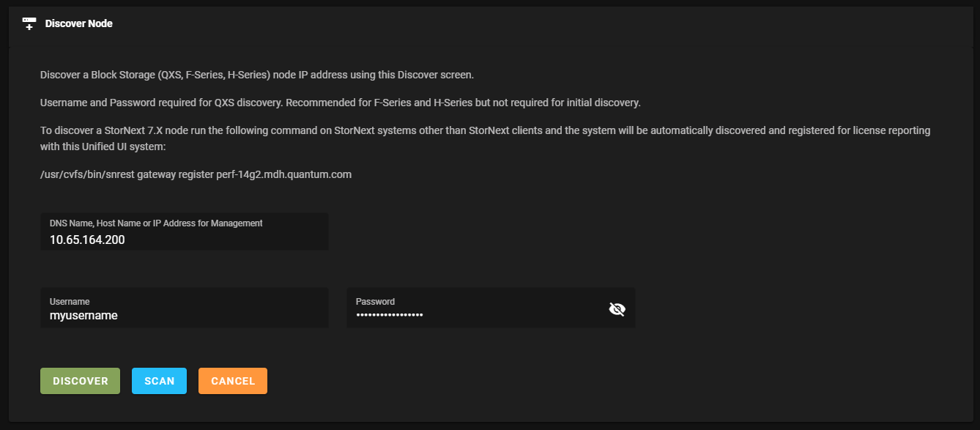
Task: Click the 'DNS Name, Host Name or IP Address' label
Action: click(x=156, y=223)
